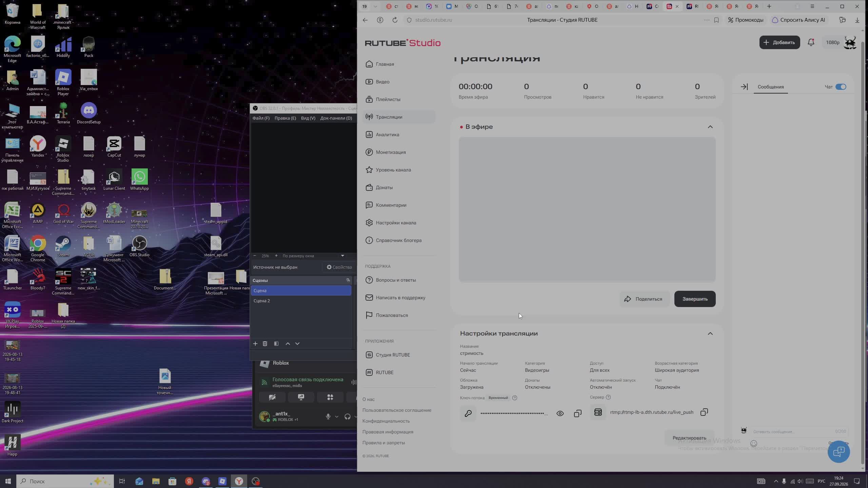
Task: Expand the browser tab list dropdown
Action: coord(375,6)
